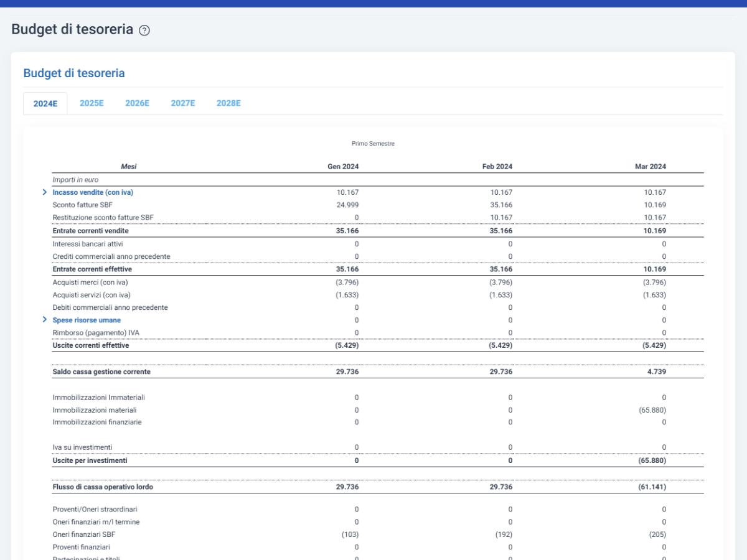
Task: Click the Primo Semestre label
Action: [x=373, y=144]
